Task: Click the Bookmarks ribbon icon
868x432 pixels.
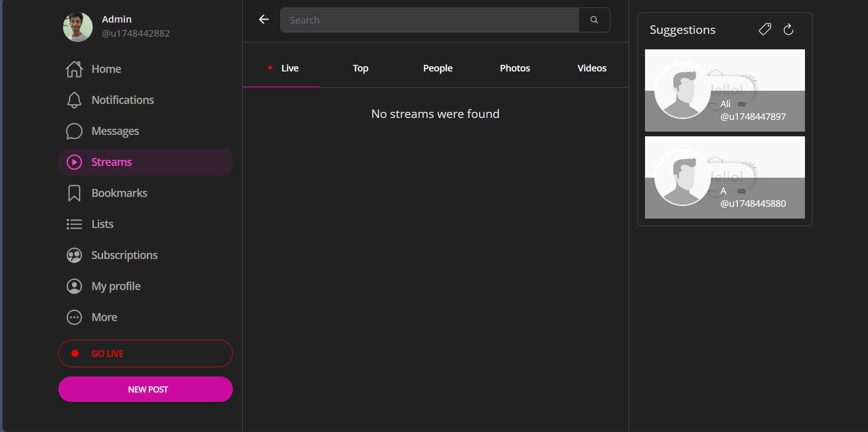Action: (x=74, y=193)
